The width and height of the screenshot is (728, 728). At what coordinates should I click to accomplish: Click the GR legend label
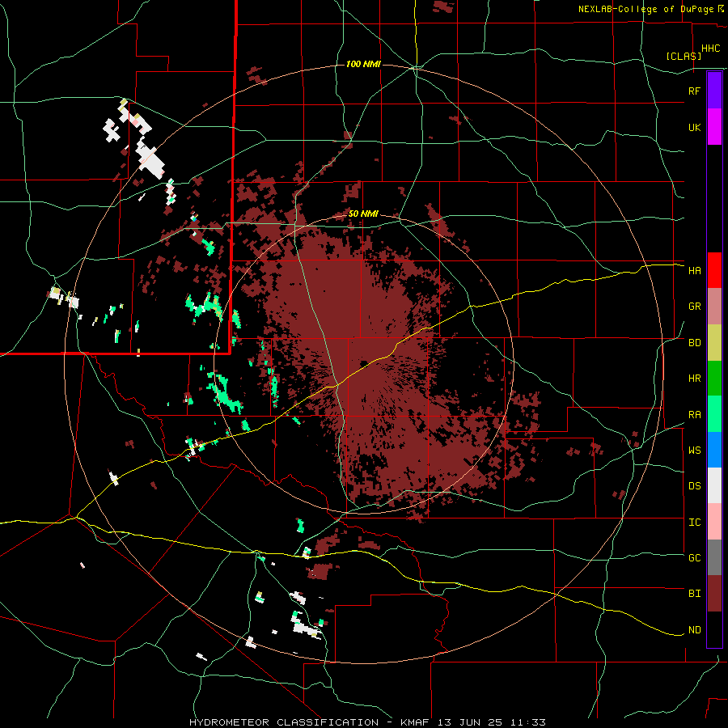click(x=694, y=307)
